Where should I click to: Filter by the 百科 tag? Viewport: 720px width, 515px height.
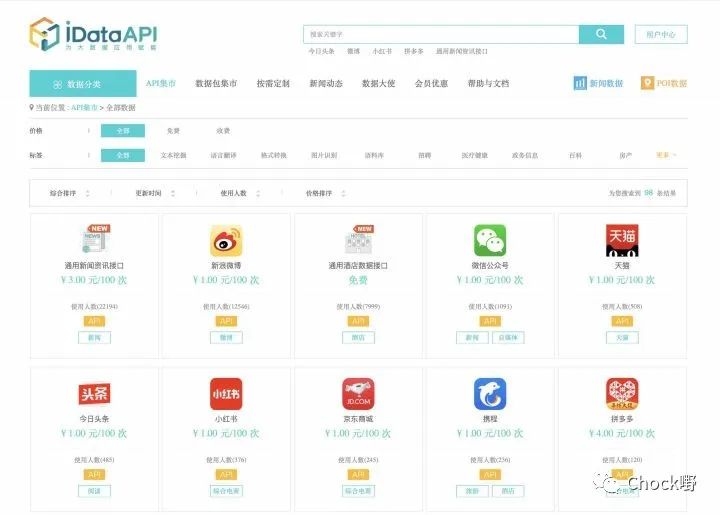pos(575,156)
